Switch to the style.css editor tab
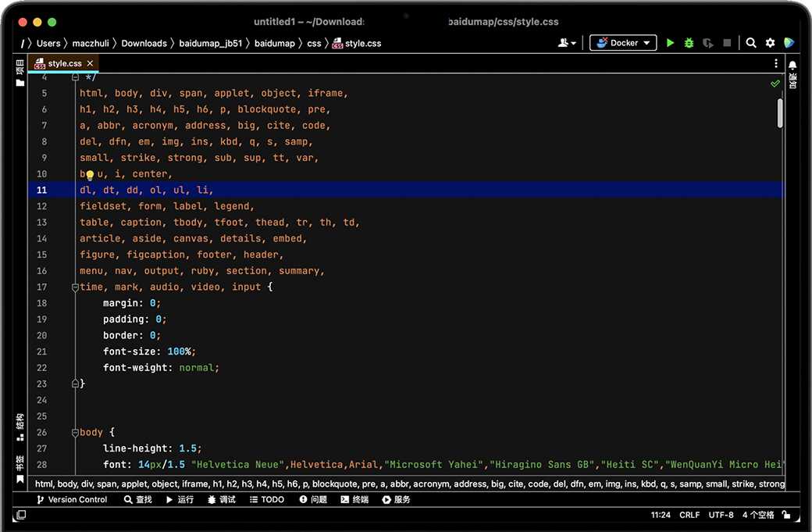 [x=64, y=63]
